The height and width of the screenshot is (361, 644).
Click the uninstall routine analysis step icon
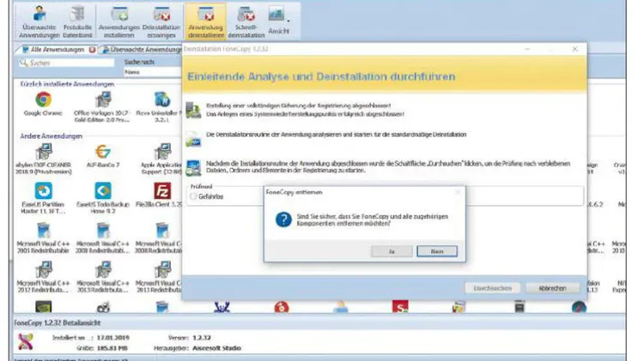[193, 139]
